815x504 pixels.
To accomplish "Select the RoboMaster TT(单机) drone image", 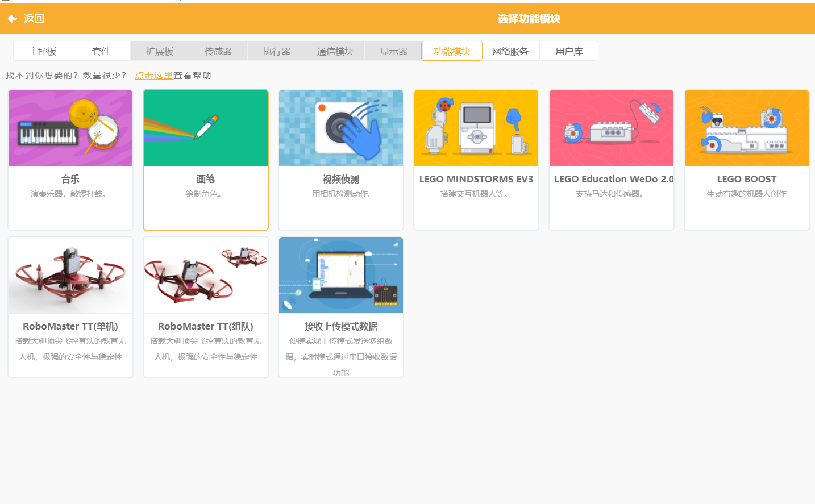I will click(x=70, y=275).
